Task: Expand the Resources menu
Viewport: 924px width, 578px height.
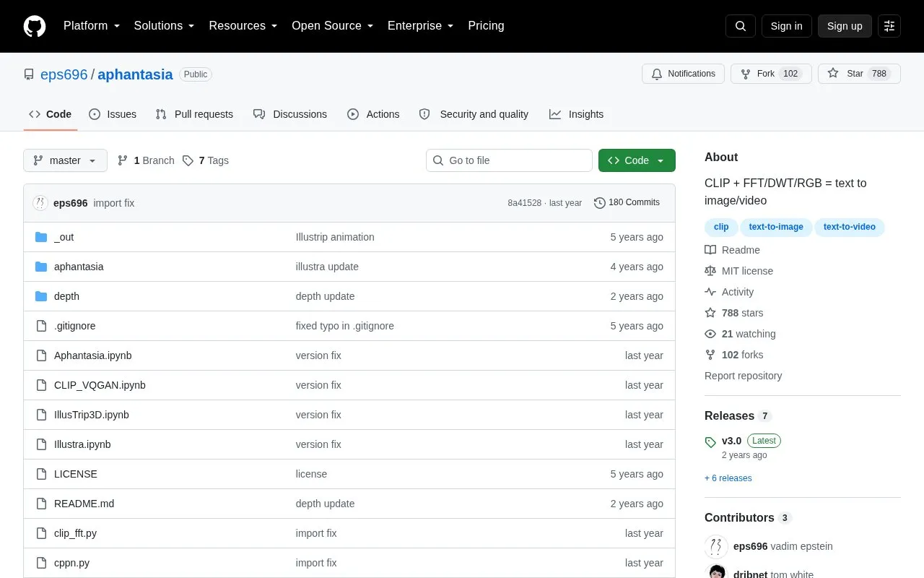Action: (243, 26)
